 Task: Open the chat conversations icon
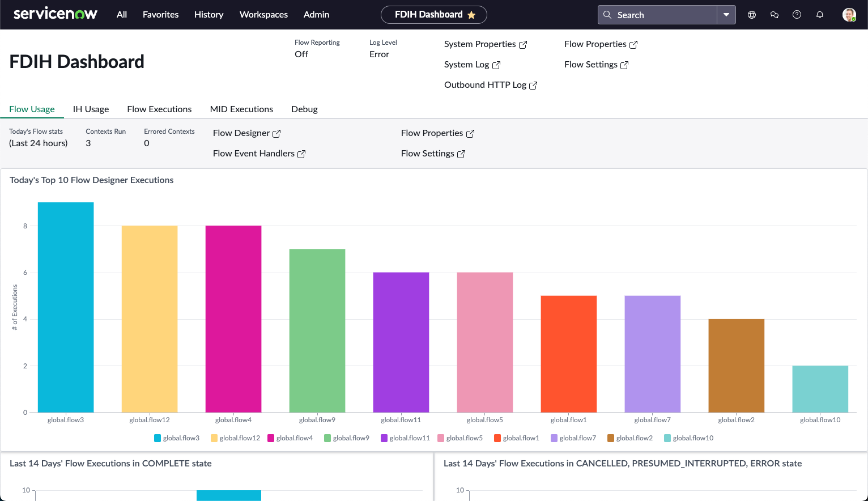pos(775,15)
